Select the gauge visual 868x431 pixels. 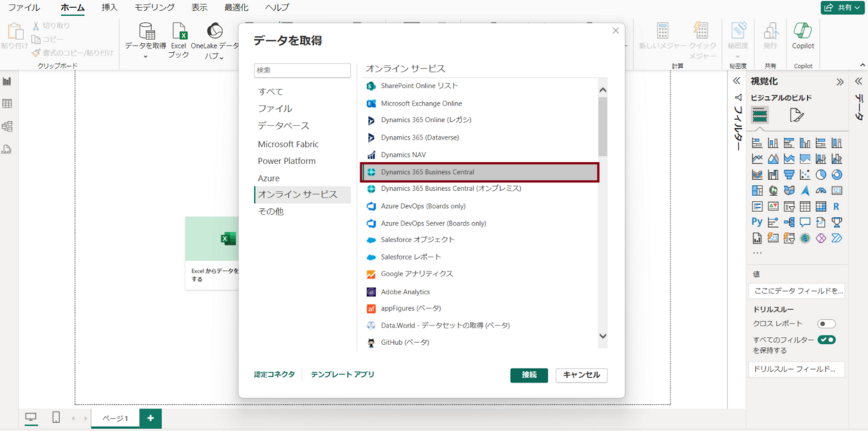pos(821,191)
